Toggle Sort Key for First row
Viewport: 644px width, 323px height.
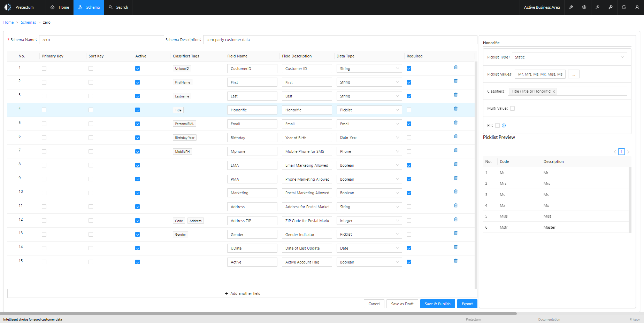click(91, 82)
